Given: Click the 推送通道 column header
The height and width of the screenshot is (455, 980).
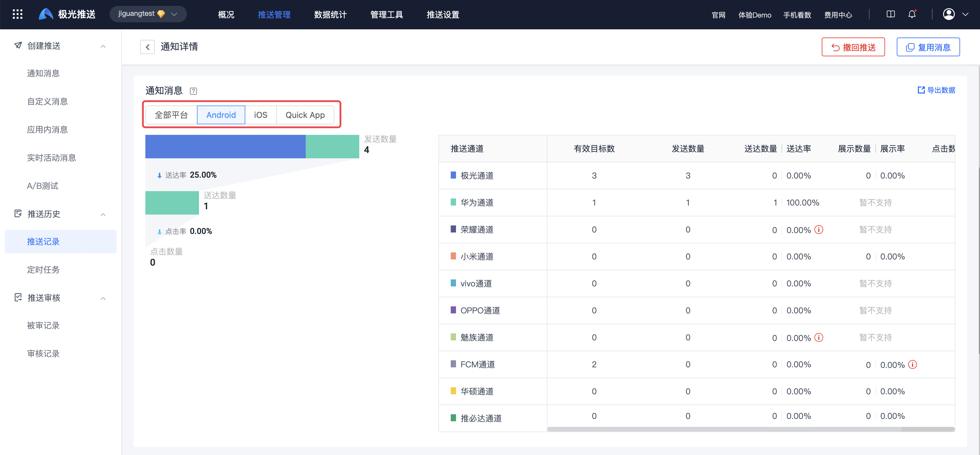Looking at the screenshot, I should click(467, 149).
